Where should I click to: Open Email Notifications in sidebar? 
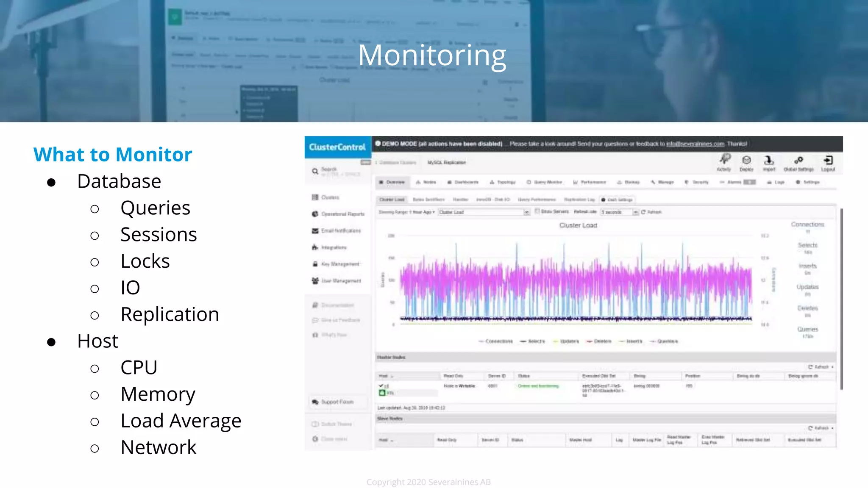point(337,231)
